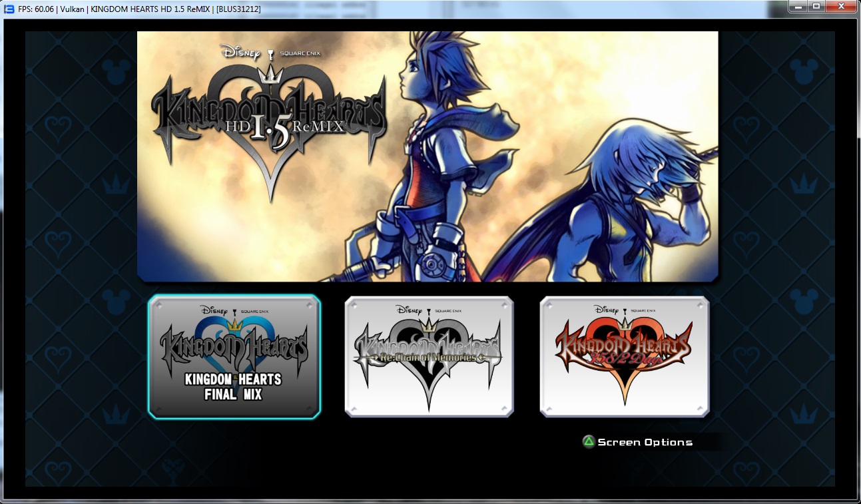Screen dimensions: 861x504
Task: Click the RPCS3 window icon in title bar
Action: point(9,9)
